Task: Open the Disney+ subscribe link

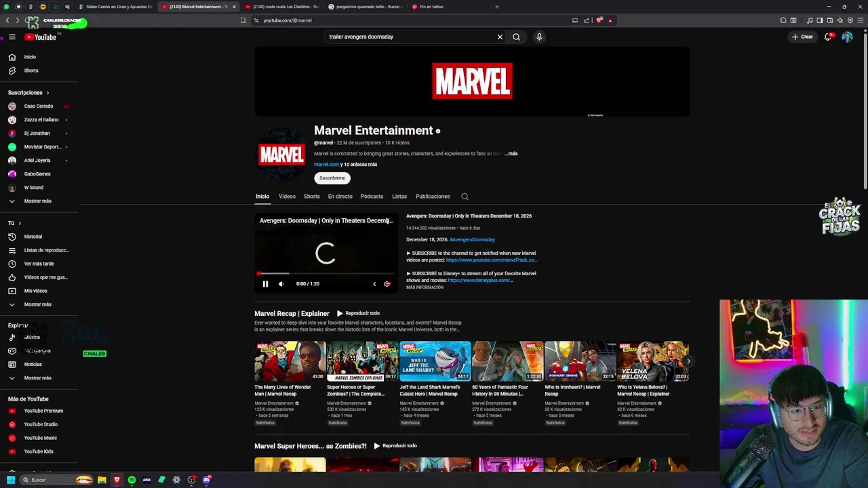Action: (479, 281)
